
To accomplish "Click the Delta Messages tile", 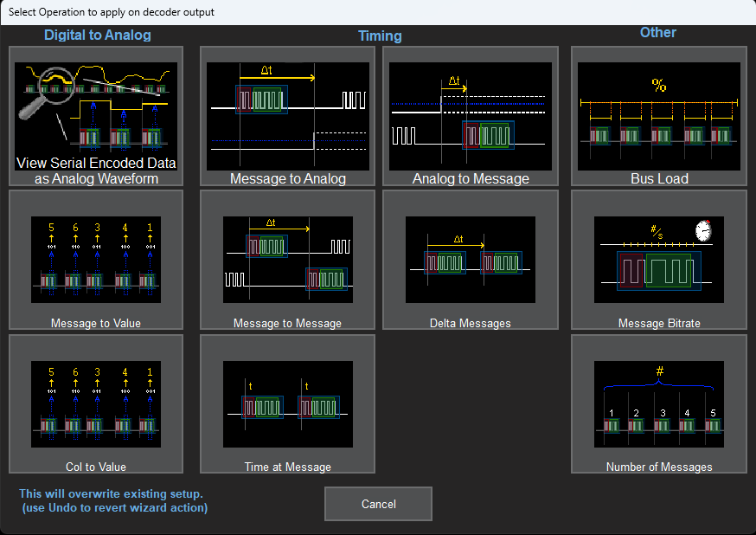I will click(470, 260).
